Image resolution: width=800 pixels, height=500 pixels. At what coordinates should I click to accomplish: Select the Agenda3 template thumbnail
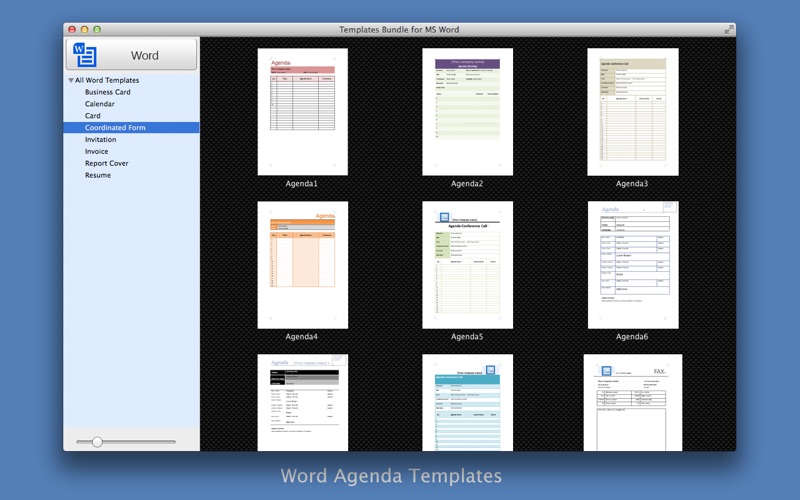(x=633, y=112)
